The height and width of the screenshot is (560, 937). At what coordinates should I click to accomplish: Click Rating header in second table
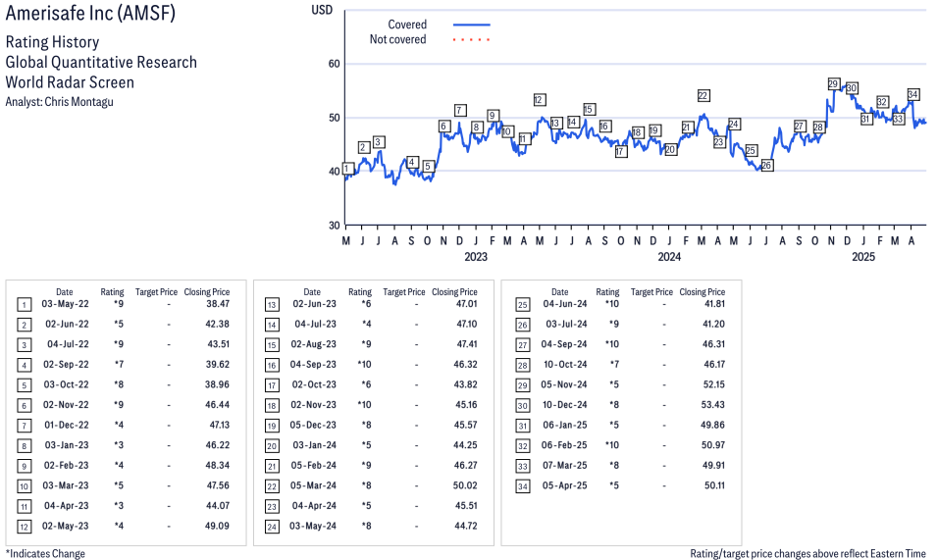pyautogui.click(x=360, y=292)
